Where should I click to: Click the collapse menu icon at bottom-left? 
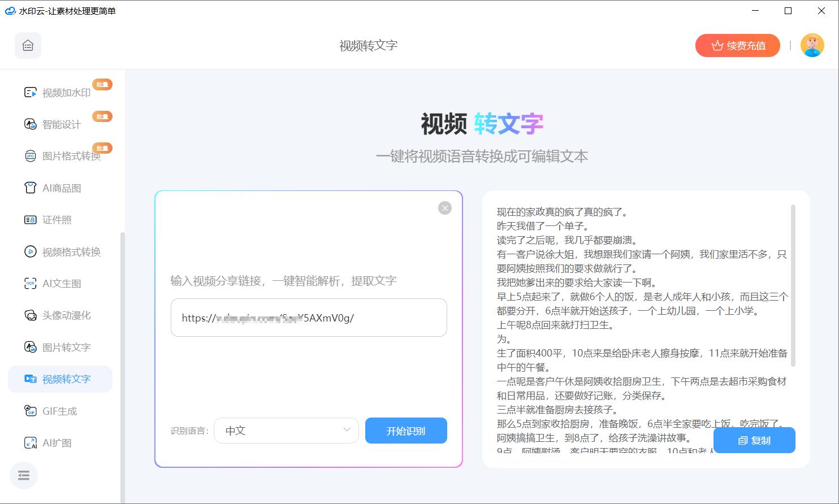[24, 475]
